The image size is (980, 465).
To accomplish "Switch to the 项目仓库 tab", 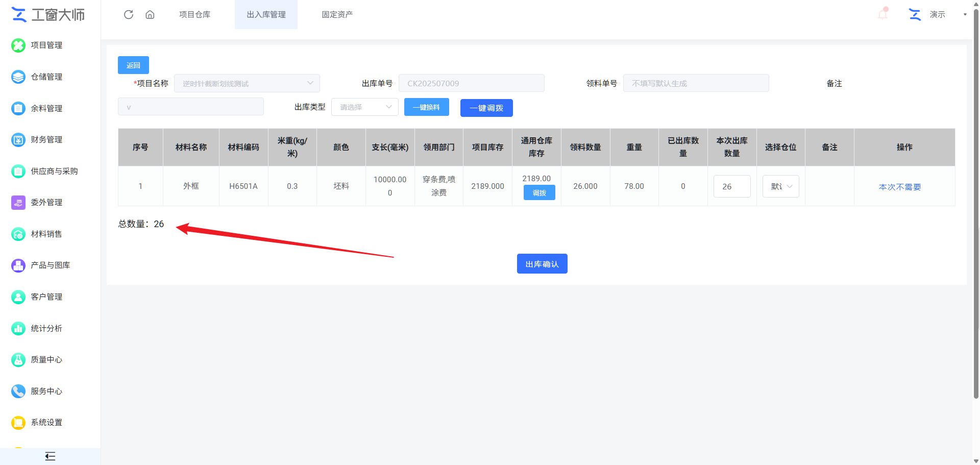I will [x=195, y=14].
